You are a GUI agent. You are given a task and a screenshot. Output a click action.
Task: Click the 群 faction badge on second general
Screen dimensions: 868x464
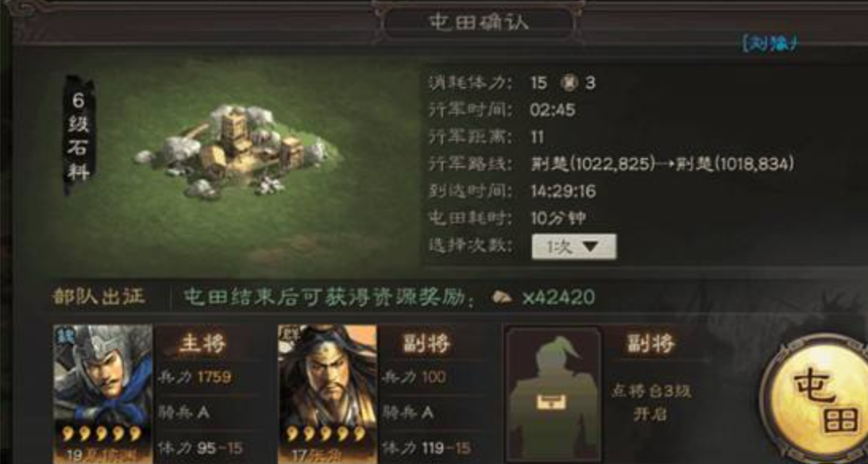[288, 335]
